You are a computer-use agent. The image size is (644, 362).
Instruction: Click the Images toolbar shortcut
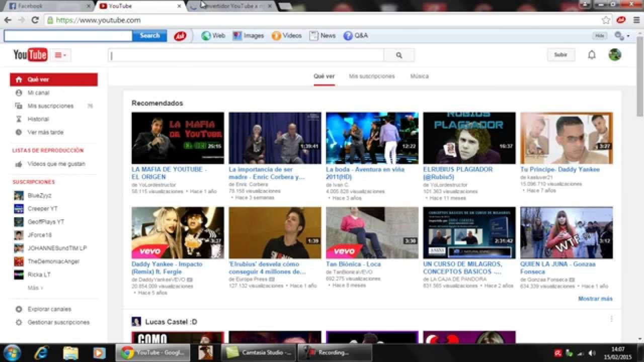pyautogui.click(x=248, y=36)
